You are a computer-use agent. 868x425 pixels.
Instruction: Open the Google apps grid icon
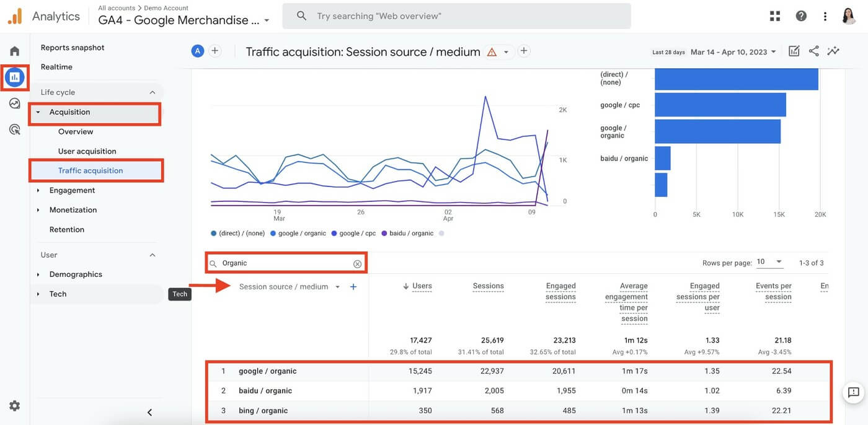point(774,15)
